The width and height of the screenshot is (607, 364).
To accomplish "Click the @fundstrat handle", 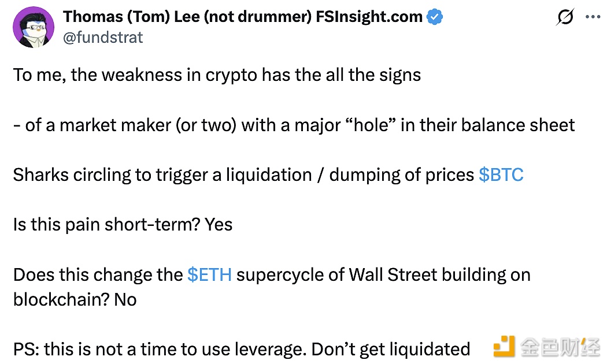I will (x=102, y=37).
